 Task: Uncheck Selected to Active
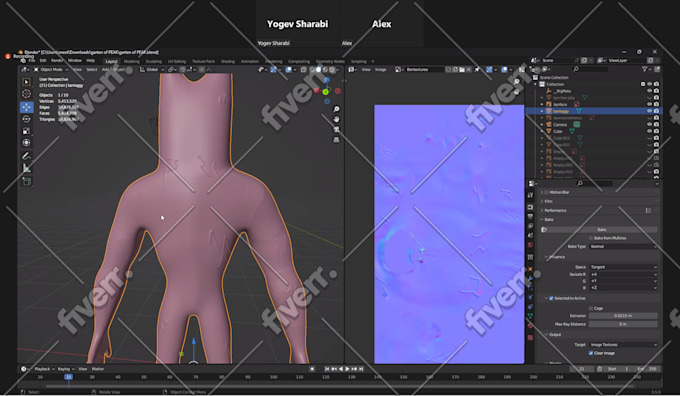551,298
